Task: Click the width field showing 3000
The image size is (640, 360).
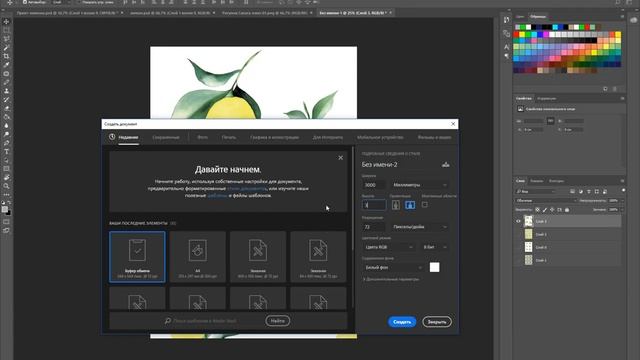Action: point(373,185)
